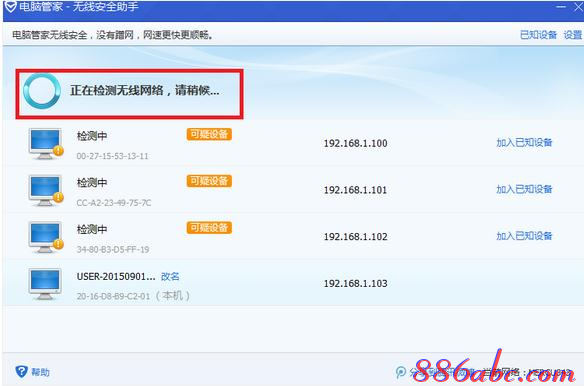584x386 pixels.
Task: Click the help shield question icon
Action: tap(22, 371)
